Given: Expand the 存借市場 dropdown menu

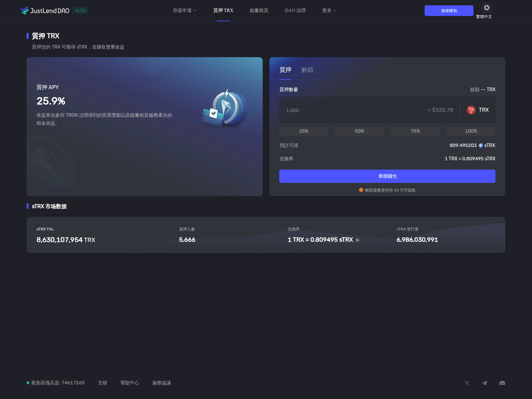Looking at the screenshot, I should click(185, 11).
